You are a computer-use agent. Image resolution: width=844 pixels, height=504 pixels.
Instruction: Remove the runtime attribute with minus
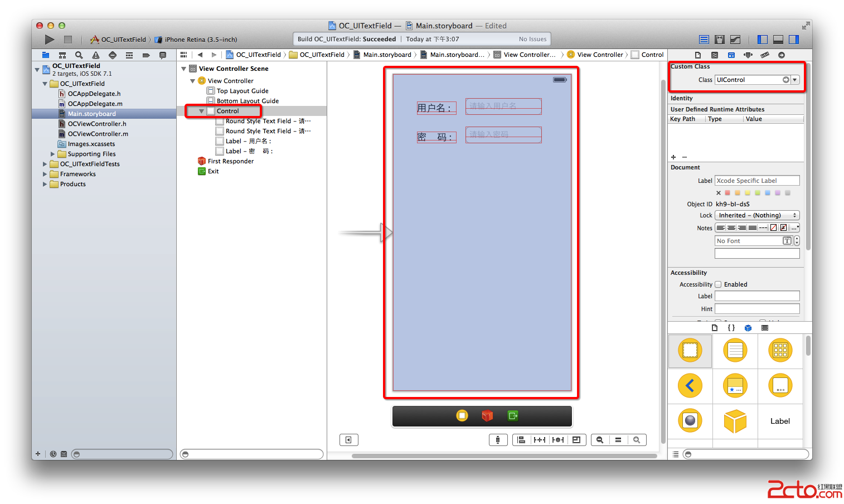tap(685, 157)
